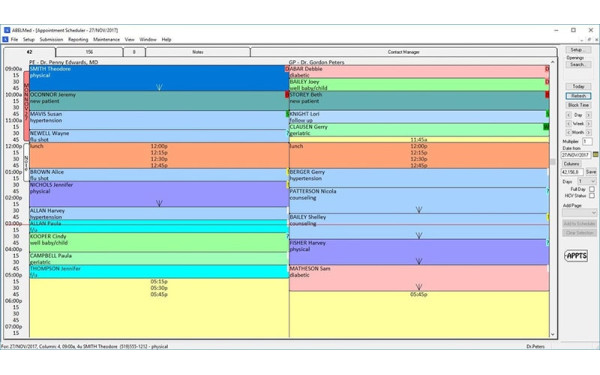Click the next day right arrow
This screenshot has width=600, height=375.
click(589, 115)
